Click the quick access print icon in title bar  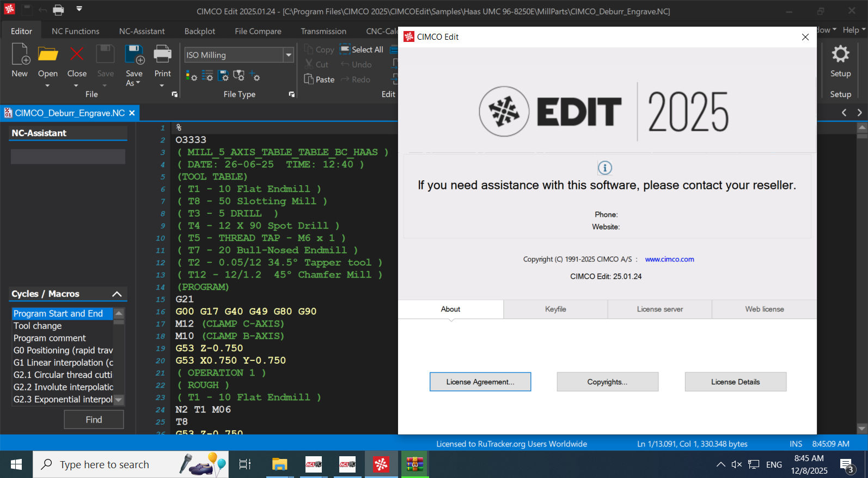[x=58, y=9]
